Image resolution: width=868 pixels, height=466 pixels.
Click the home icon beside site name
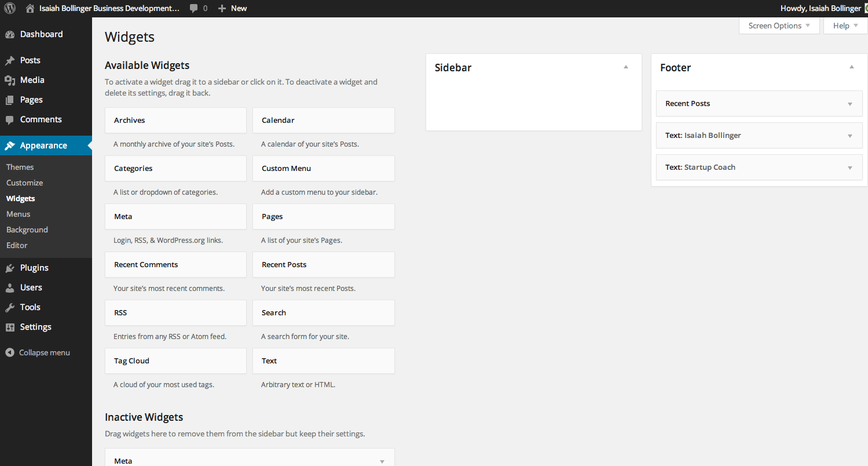point(30,8)
